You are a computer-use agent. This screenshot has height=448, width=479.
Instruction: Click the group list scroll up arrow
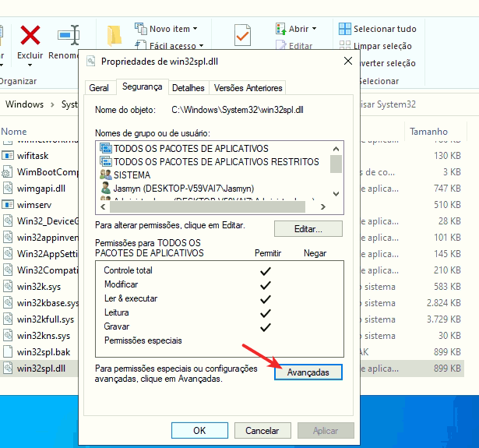[x=336, y=149]
